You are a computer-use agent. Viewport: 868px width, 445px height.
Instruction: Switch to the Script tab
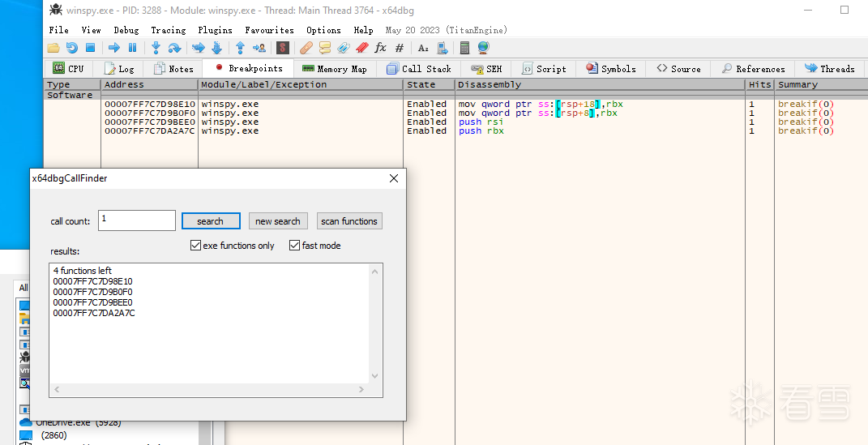tap(544, 69)
